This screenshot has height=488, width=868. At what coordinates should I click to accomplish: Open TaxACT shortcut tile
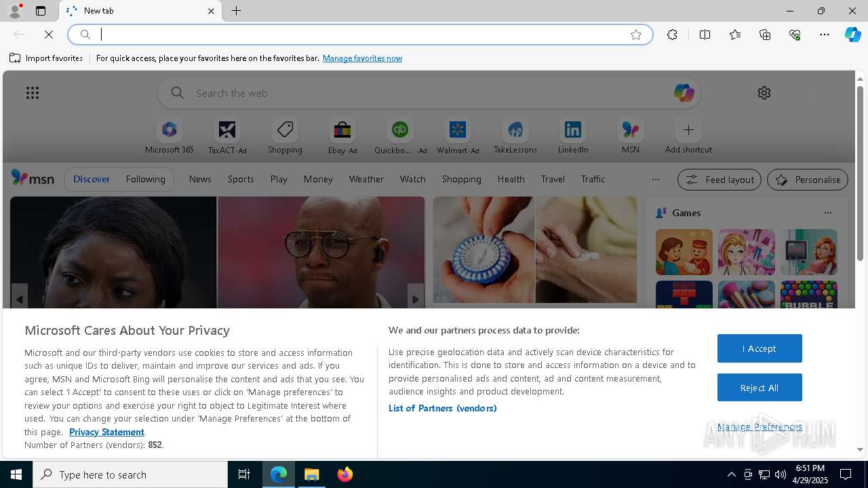(227, 136)
